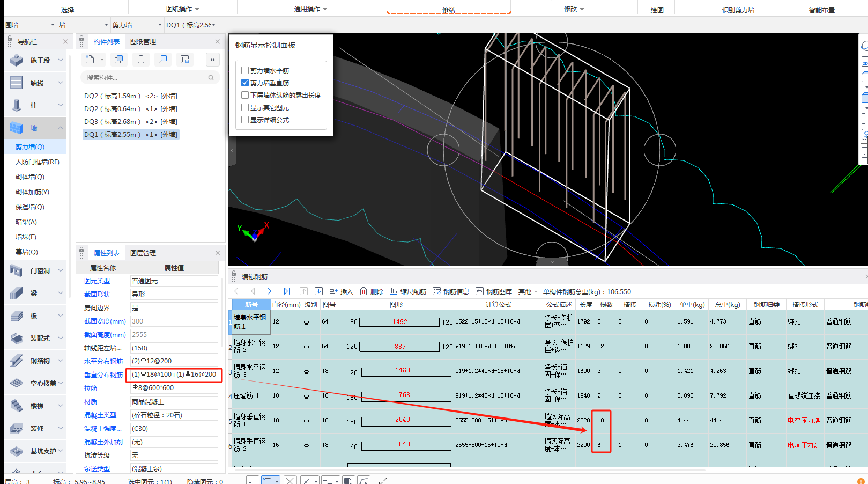
Task: Click the search magnifier in component search
Action: 211,78
